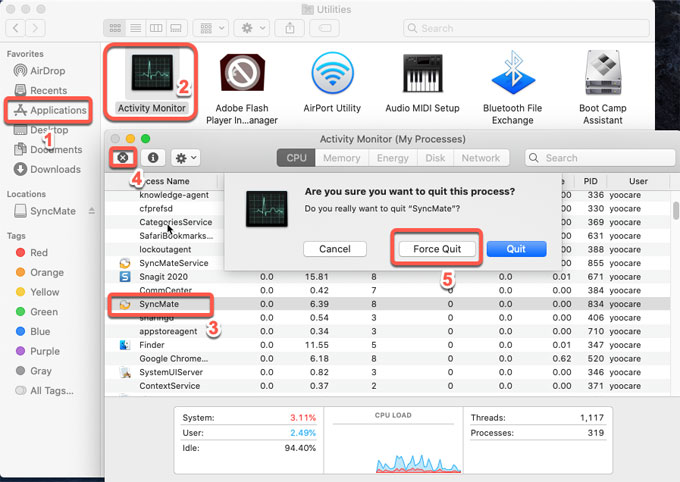Go forward in Finder window
This screenshot has height=482, width=680.
pos(35,28)
